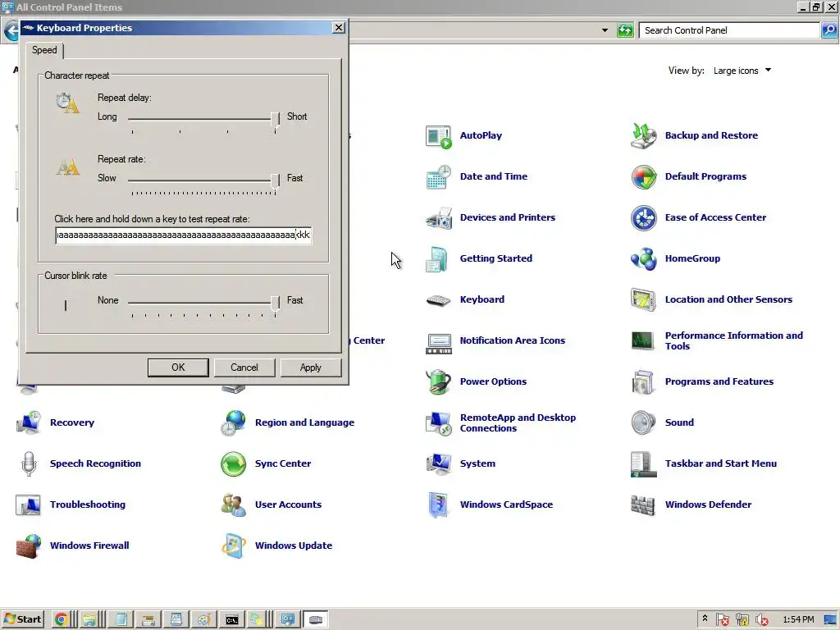This screenshot has height=630, width=840.
Task: Click the Search Control Panel field
Action: pos(729,30)
